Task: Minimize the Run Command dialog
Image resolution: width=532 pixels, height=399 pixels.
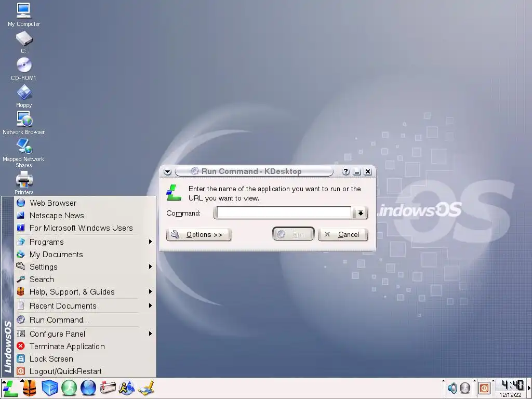Action: coord(356,171)
